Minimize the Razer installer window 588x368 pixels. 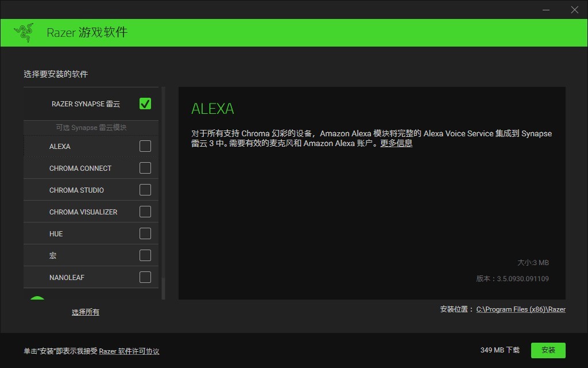pyautogui.click(x=546, y=10)
